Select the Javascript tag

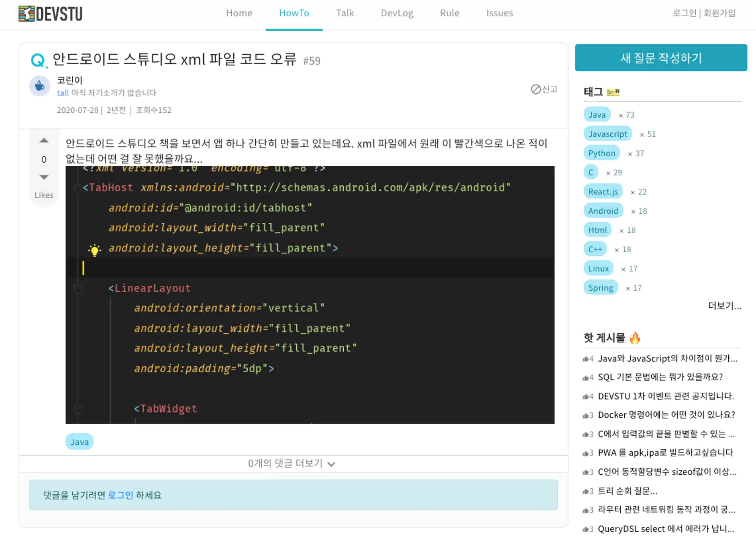(x=607, y=134)
